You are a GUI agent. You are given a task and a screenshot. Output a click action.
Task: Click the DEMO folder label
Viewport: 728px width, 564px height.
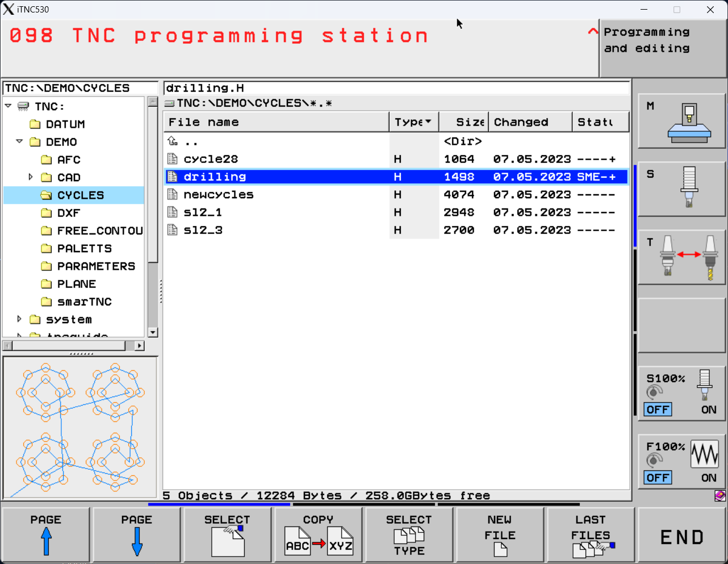coord(61,142)
